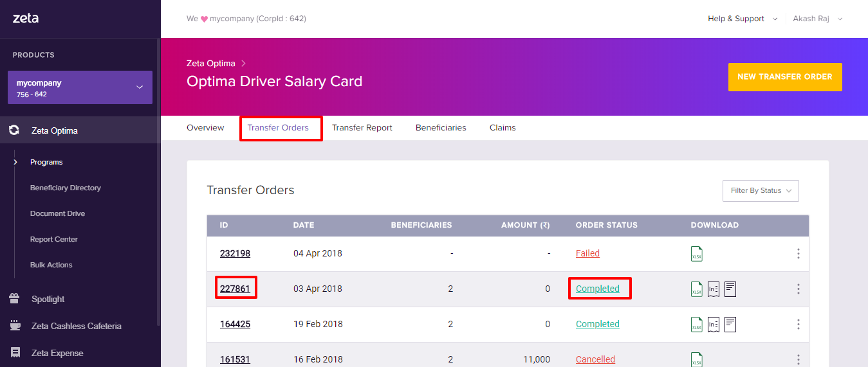
Task: Download XLSX file for order 232198
Action: click(x=697, y=254)
